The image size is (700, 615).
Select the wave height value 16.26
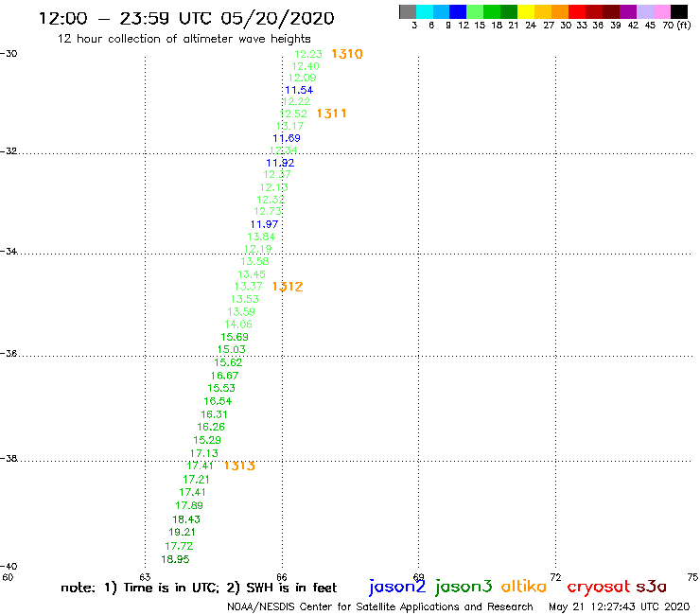tap(211, 427)
